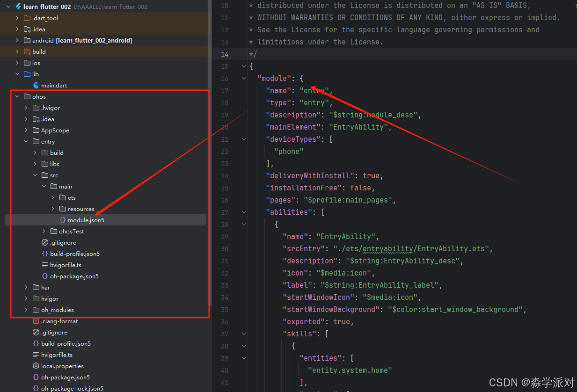Expand the ets folder
The height and width of the screenshot is (392, 577).
53,197
